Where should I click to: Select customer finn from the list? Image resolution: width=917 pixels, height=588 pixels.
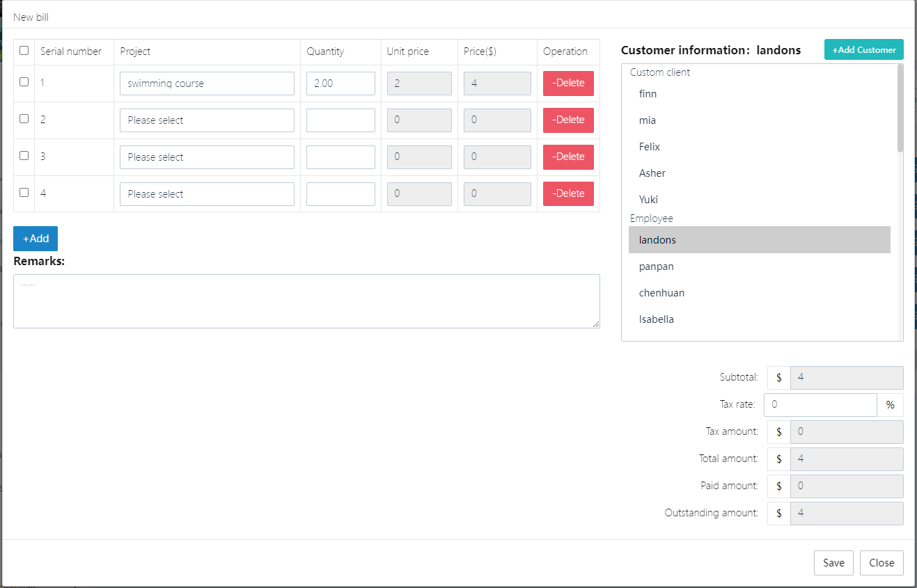click(x=648, y=94)
